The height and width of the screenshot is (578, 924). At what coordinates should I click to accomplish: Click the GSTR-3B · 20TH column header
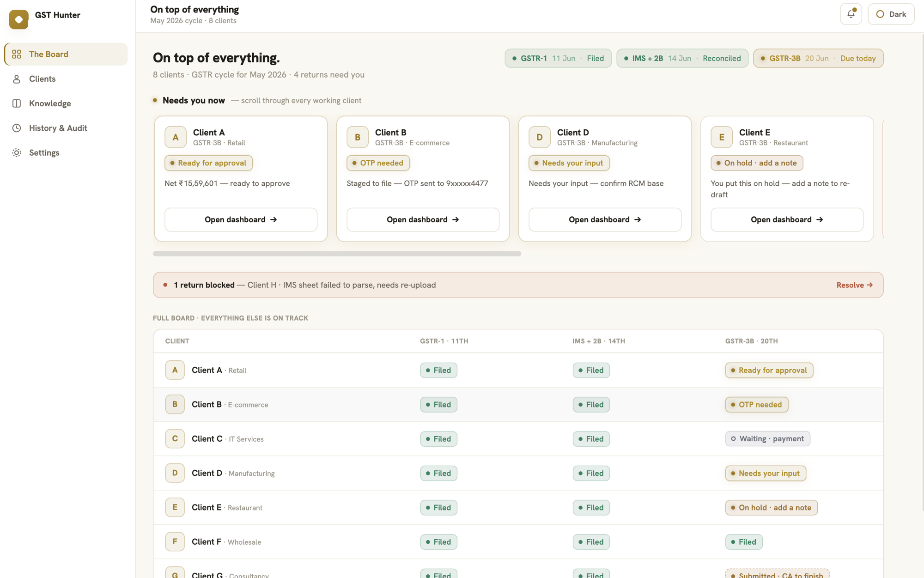pos(751,341)
